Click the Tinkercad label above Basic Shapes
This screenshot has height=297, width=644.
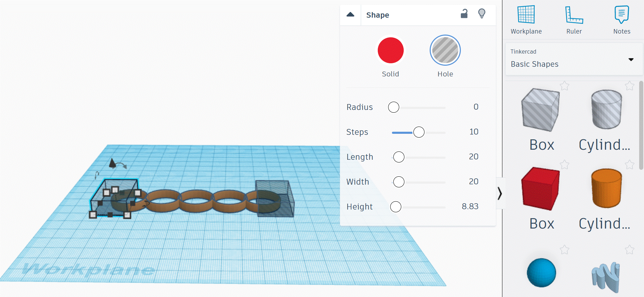[523, 52]
